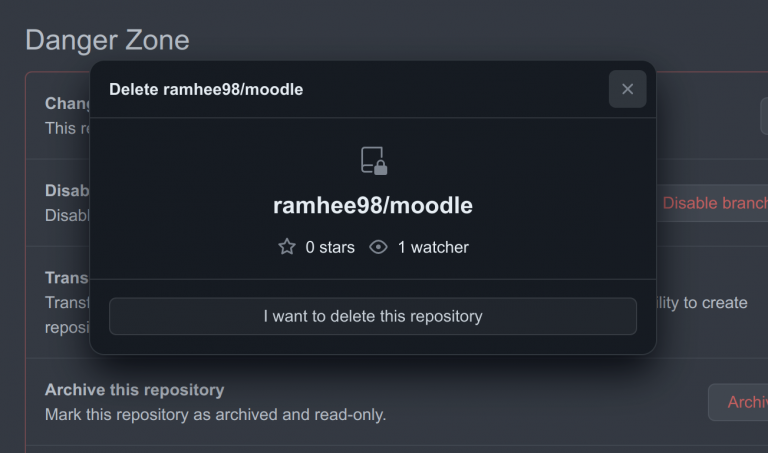Click the partially hidden "Disab" row heading
The image size is (768, 453).
tap(68, 190)
